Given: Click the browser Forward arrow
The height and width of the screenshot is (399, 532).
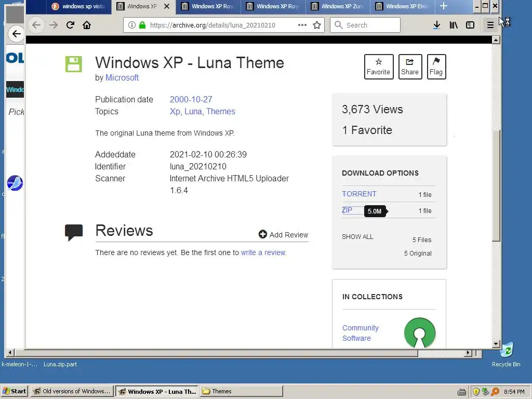Looking at the screenshot, I should tap(54, 25).
